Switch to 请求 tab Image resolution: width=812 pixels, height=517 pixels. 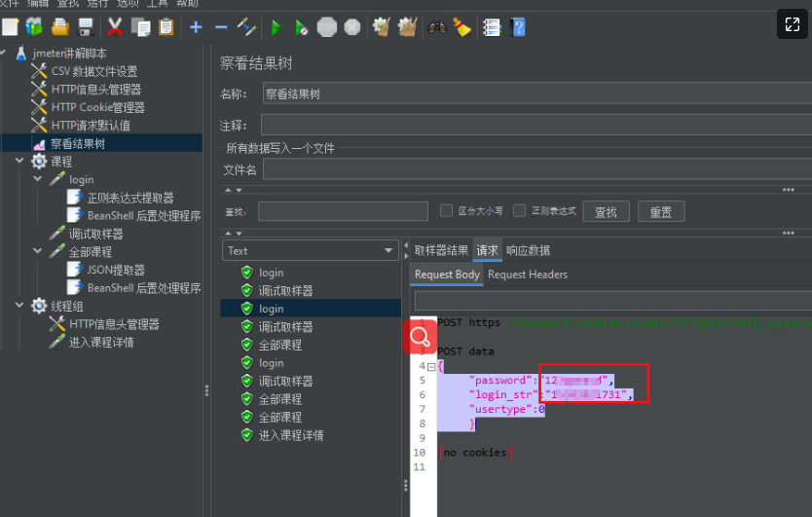[x=487, y=251]
